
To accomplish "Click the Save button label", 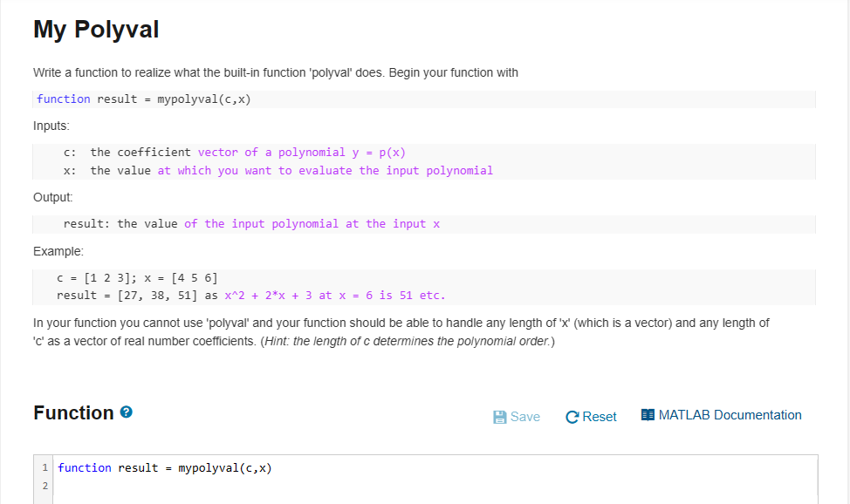I will tap(524, 416).
